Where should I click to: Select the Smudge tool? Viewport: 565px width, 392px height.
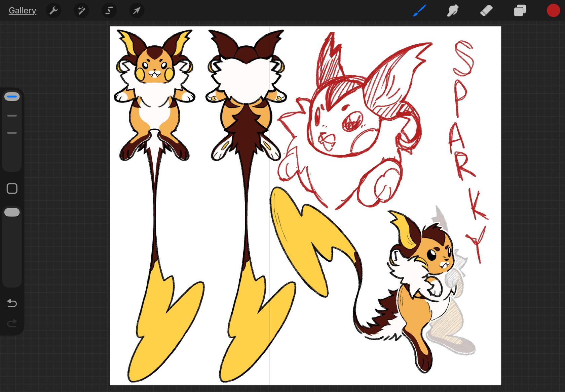pos(453,11)
